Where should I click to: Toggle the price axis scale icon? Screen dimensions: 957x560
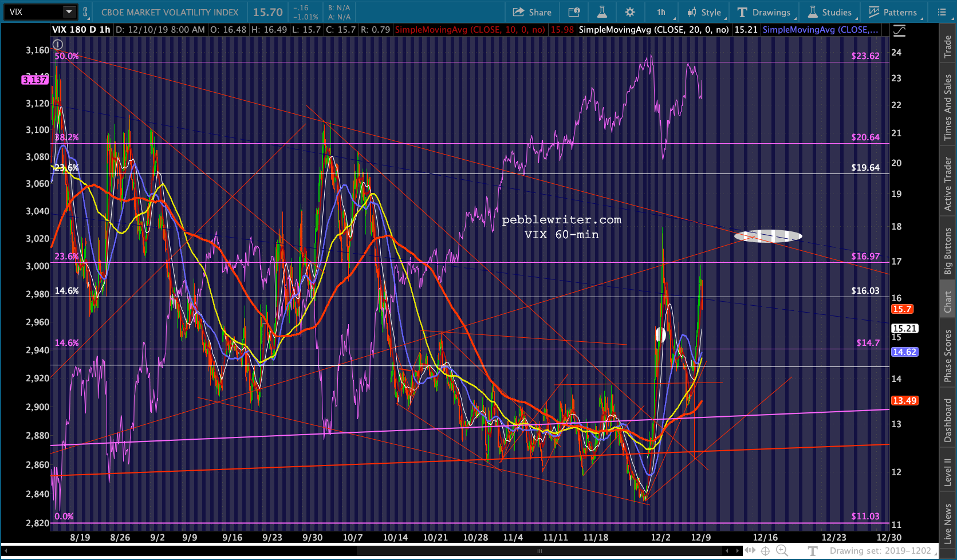pos(899,30)
